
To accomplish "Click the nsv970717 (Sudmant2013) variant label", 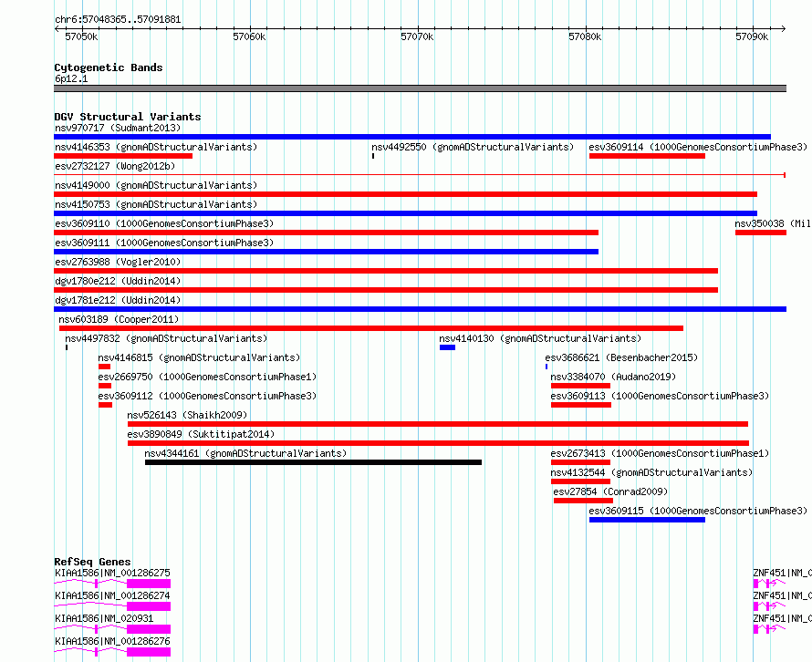I will [x=118, y=128].
